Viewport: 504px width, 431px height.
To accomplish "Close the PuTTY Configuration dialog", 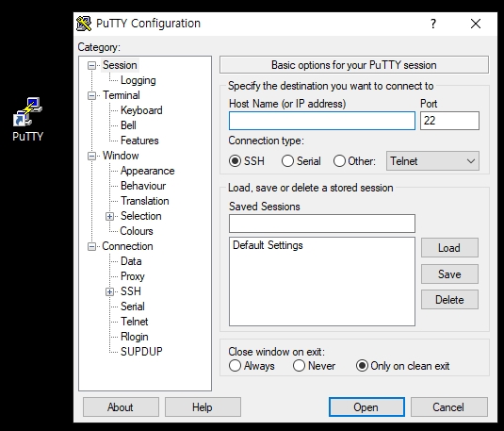I will (476, 24).
